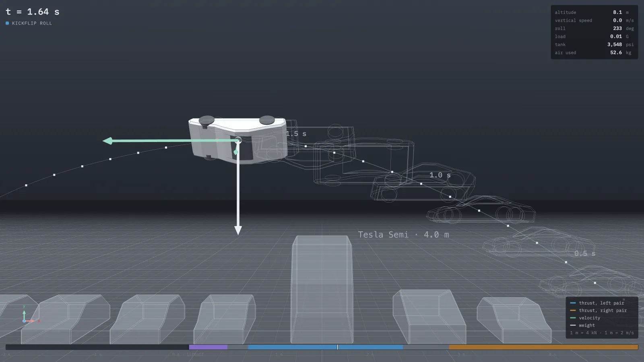Viewport: 644px width, 362px height.
Task: Click the 't = 1.64 s' time readout
Action: tap(33, 12)
